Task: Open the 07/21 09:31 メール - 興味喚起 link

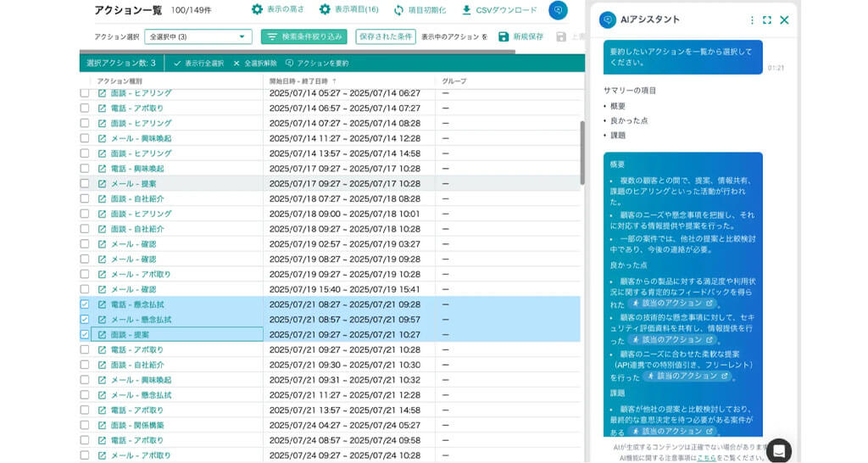Action: [142, 380]
